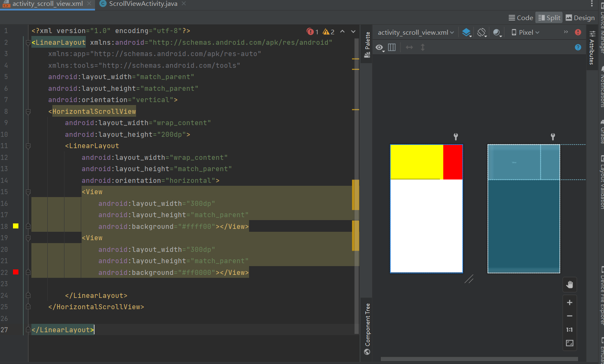The height and width of the screenshot is (364, 604).
Task: Open the night mode selector icon
Action: [x=497, y=32]
